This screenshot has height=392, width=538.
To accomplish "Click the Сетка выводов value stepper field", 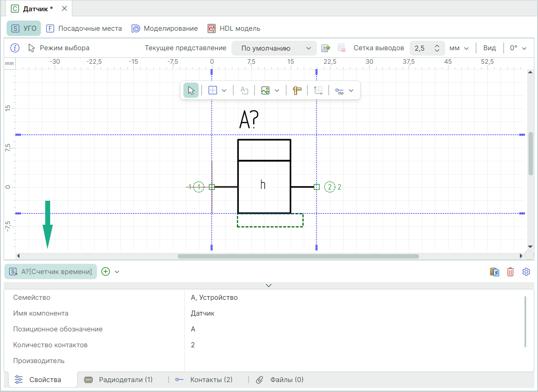I will pyautogui.click(x=427, y=48).
